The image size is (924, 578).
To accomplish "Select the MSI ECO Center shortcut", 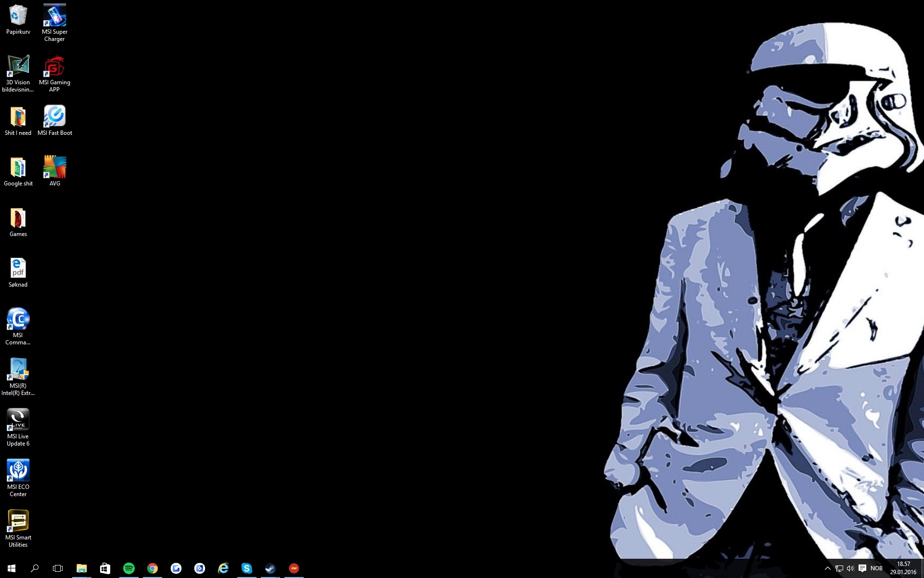I will click(18, 478).
